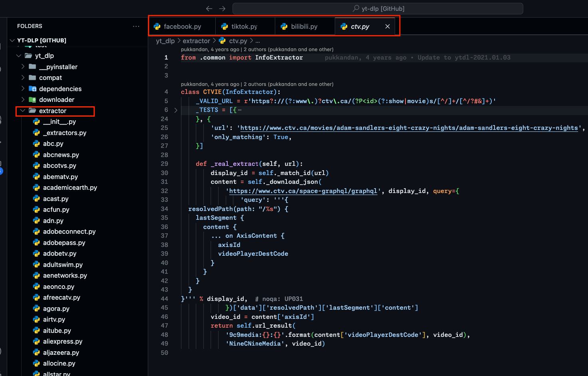Collapse the extractor folder

(23, 111)
